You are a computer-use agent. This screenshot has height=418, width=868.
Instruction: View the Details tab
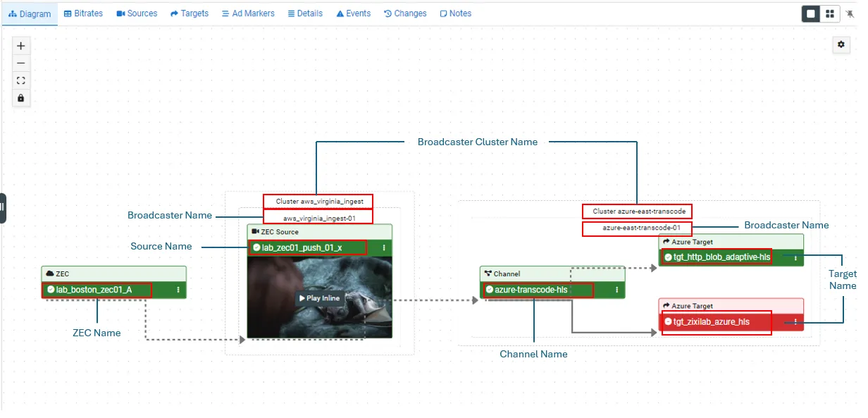[305, 13]
